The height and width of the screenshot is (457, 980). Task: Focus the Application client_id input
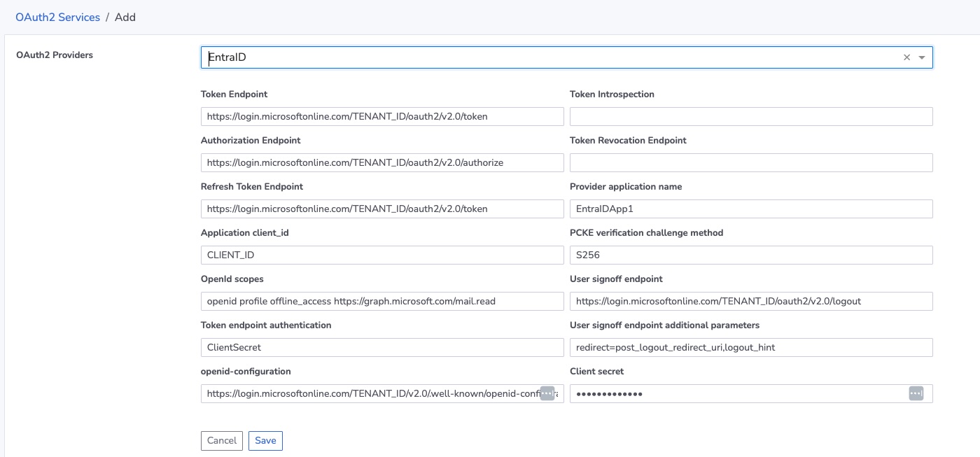point(381,255)
